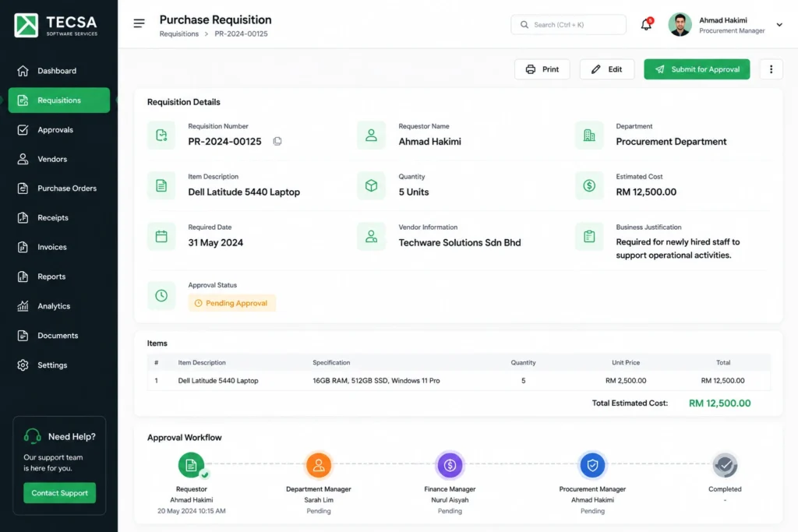Open the Vendors page

[59, 159]
